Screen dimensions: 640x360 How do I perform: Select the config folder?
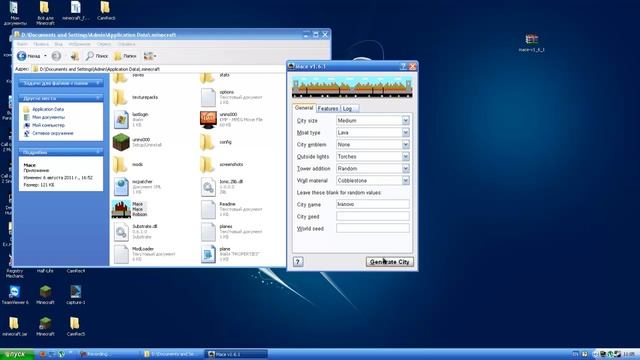216,142
